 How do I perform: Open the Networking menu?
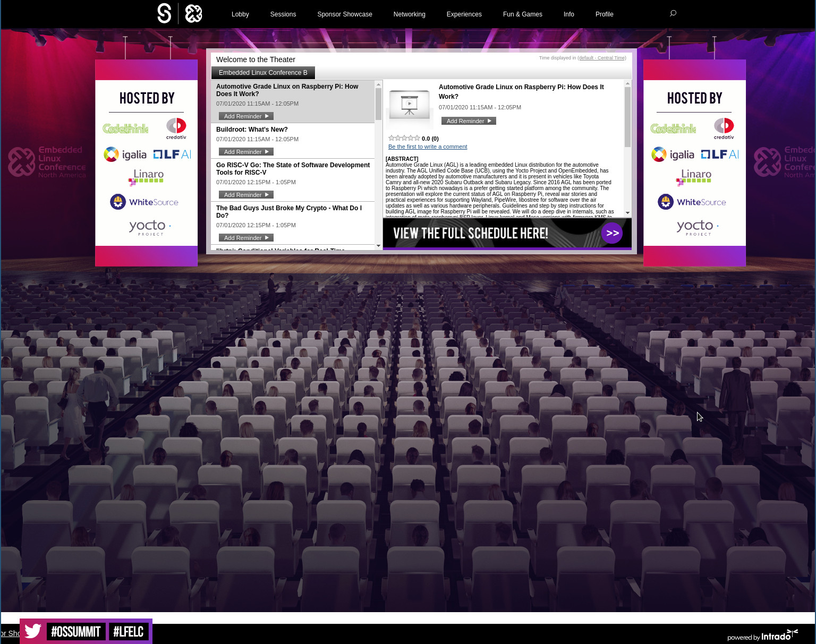(x=410, y=14)
